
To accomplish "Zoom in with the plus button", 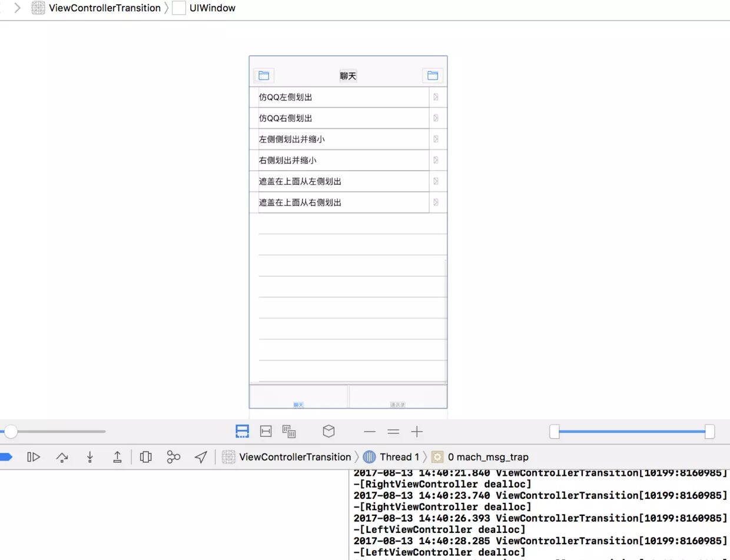I will pos(417,432).
